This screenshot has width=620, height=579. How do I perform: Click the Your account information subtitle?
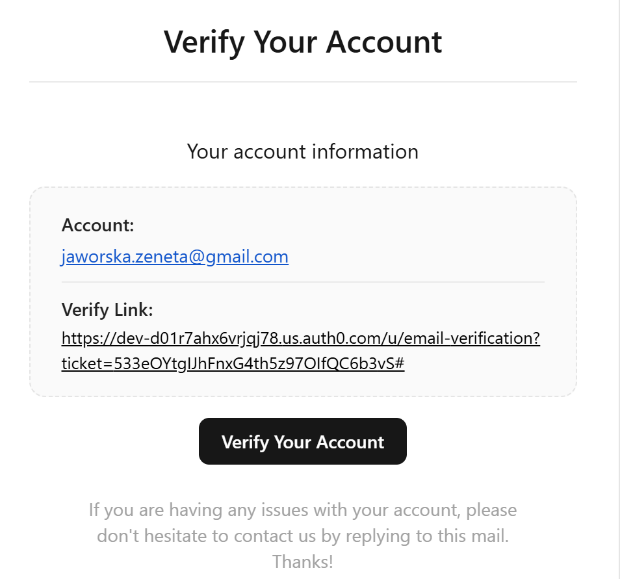[x=302, y=151]
